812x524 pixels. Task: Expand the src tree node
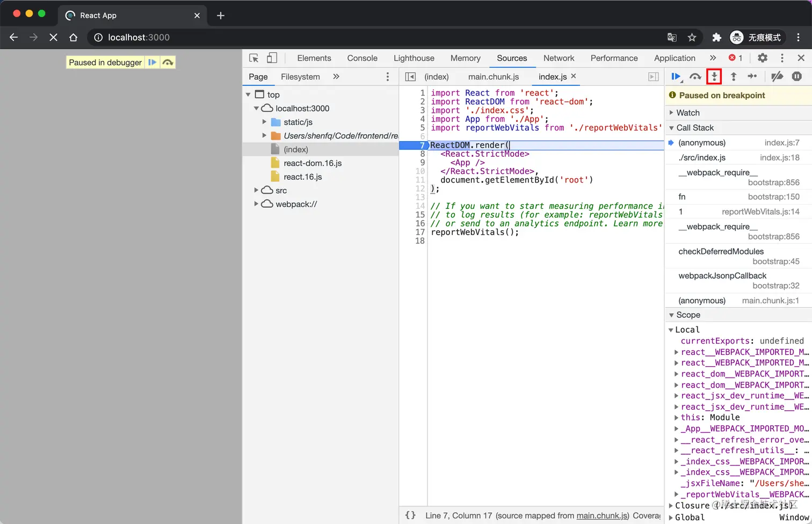click(256, 190)
